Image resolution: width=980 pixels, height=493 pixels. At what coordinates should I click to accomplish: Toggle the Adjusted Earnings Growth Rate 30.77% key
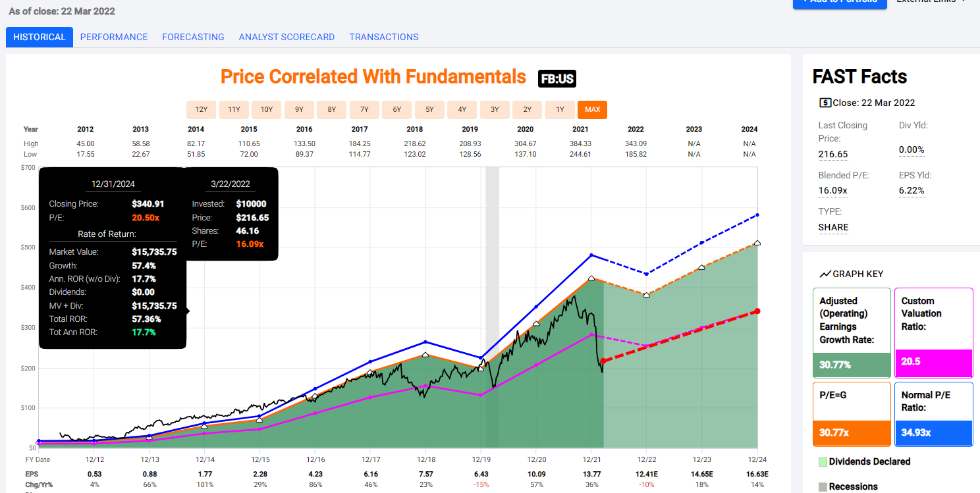click(x=852, y=332)
